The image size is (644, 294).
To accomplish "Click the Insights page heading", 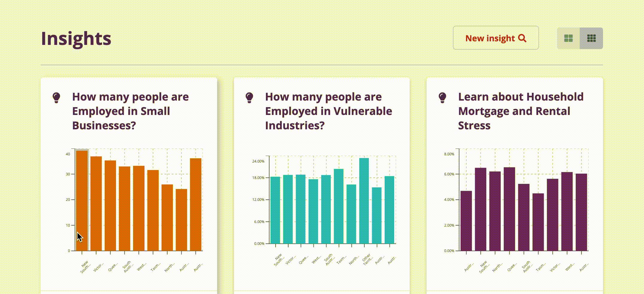I will click(x=76, y=38).
